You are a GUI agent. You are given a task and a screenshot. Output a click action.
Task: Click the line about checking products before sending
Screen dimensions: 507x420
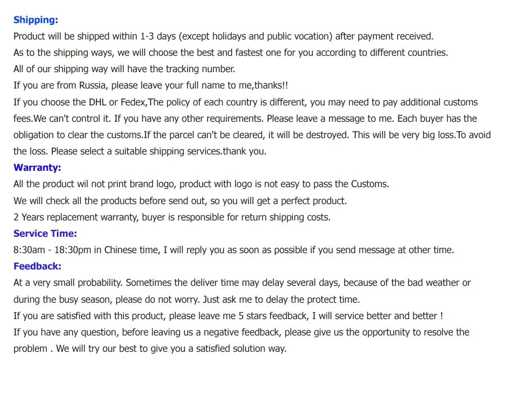coord(180,201)
